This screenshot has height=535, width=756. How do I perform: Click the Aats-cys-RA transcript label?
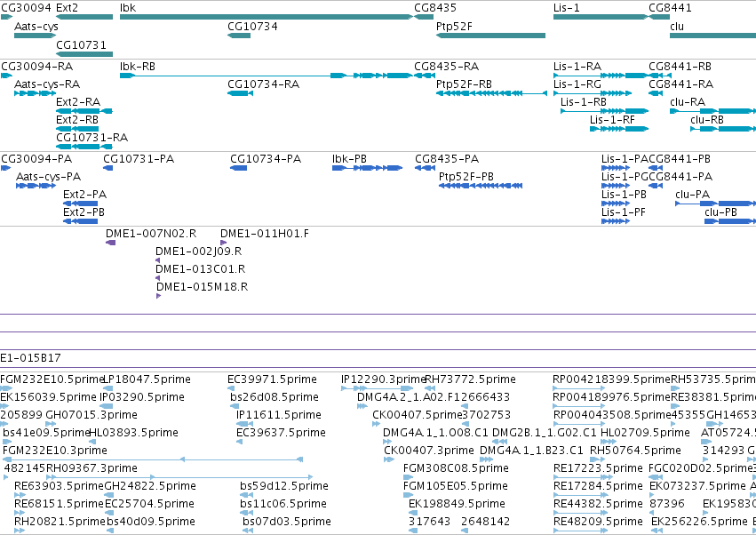coord(47,84)
